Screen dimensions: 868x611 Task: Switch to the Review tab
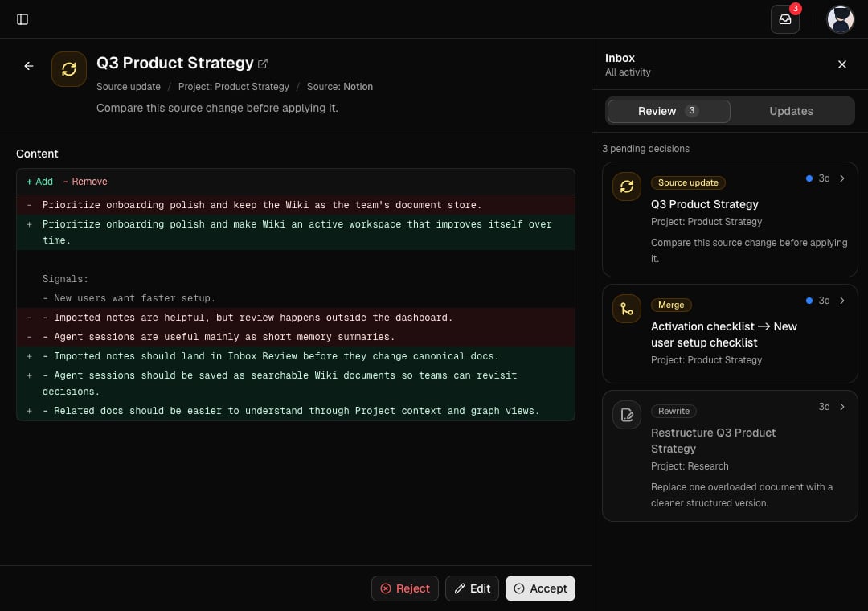pyautogui.click(x=668, y=111)
